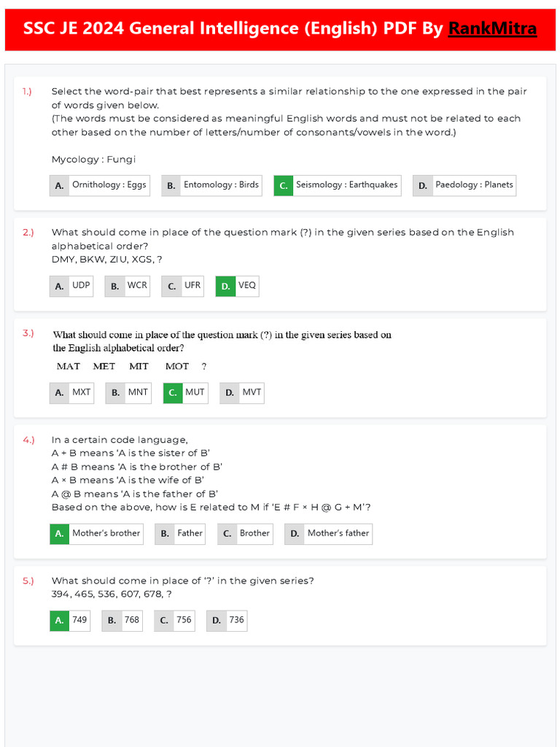This screenshot has height=747, width=560.
Task: Choose MNT option in question 3
Action: click(128, 392)
